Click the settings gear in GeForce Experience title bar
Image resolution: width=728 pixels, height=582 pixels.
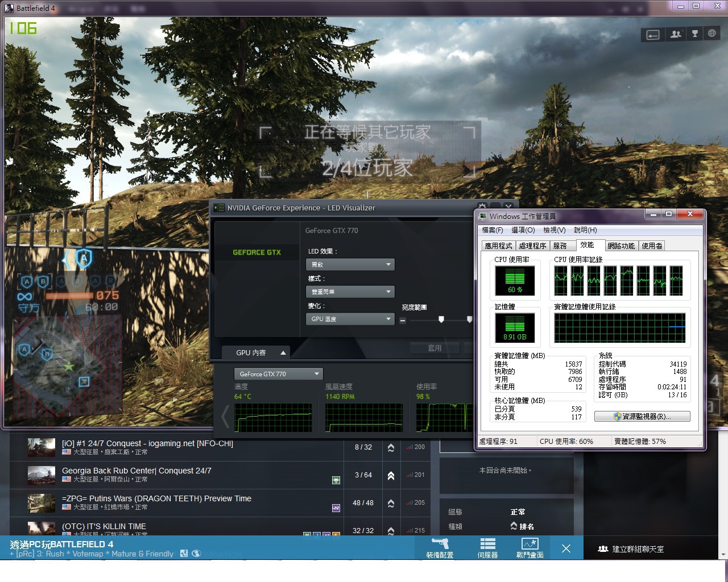(x=482, y=206)
